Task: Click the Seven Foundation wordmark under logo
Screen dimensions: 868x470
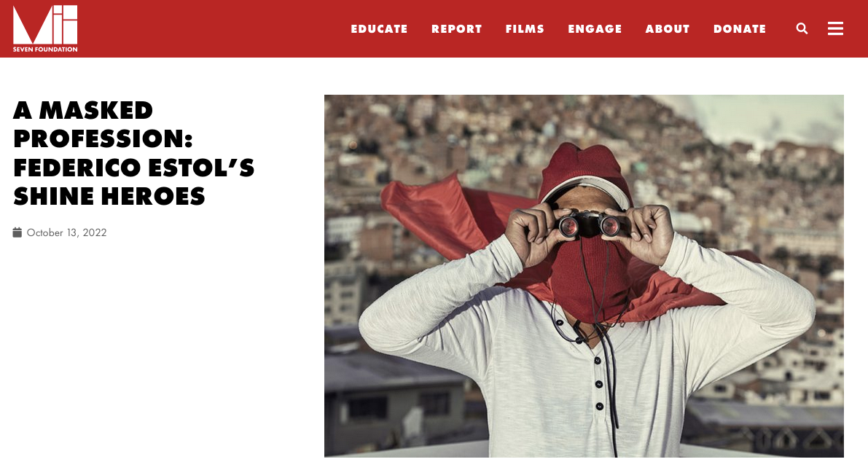Action: 45,50
